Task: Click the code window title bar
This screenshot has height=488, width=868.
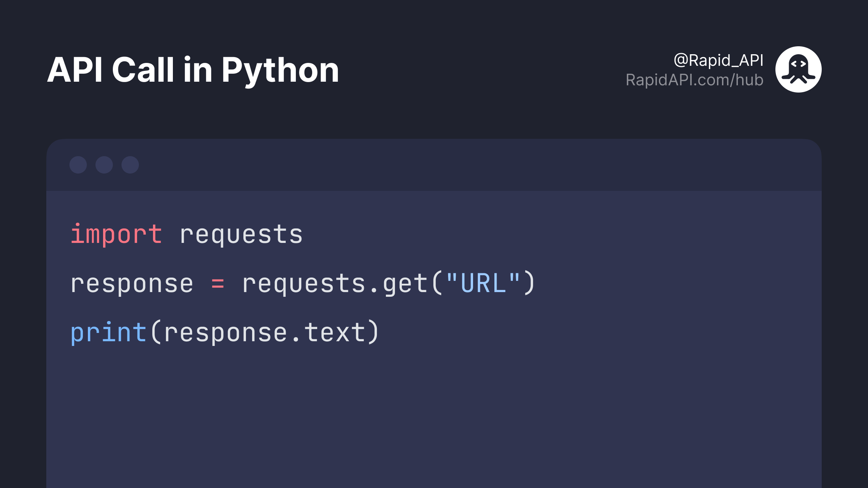Action: click(x=434, y=165)
